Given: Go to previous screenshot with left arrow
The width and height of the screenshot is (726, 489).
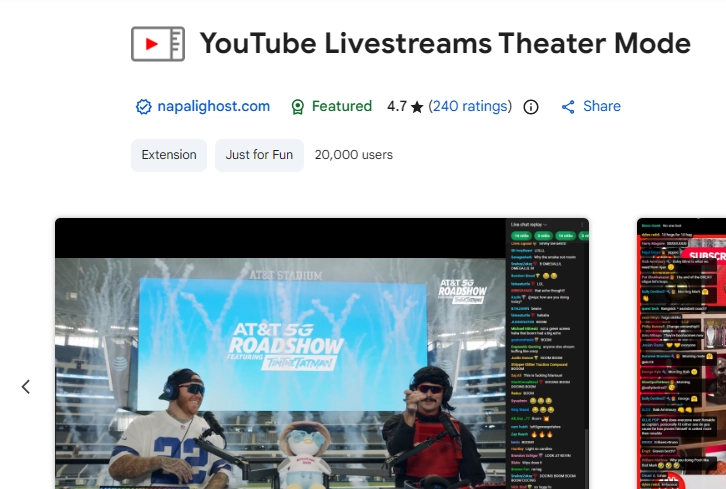Looking at the screenshot, I should [27, 387].
